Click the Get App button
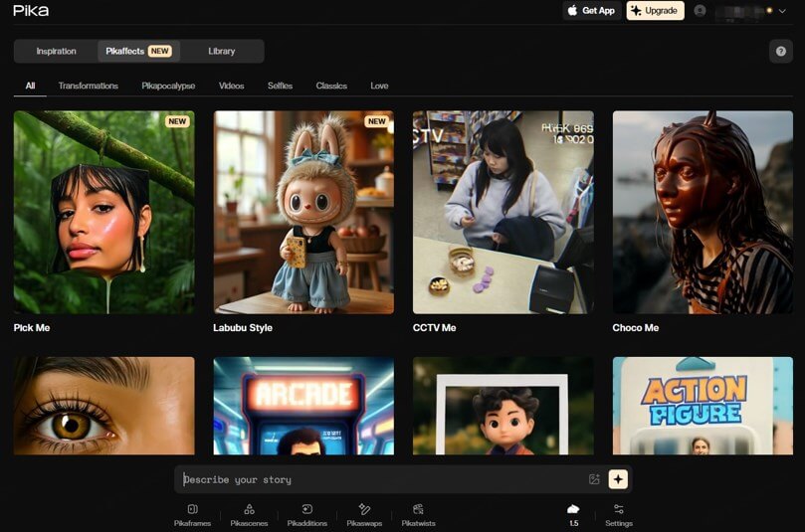Viewport: 805px width, 532px height. click(591, 11)
